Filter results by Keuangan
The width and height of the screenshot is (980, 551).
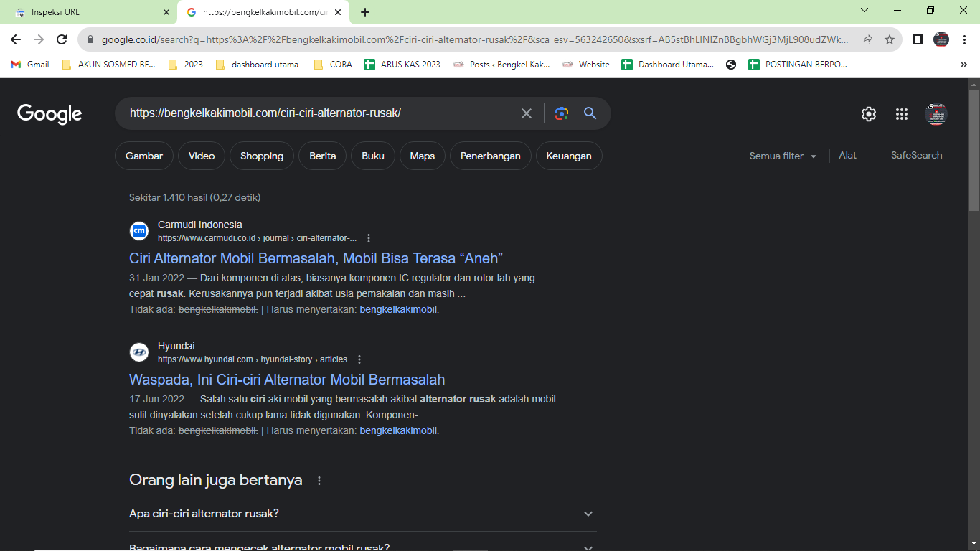coord(569,156)
